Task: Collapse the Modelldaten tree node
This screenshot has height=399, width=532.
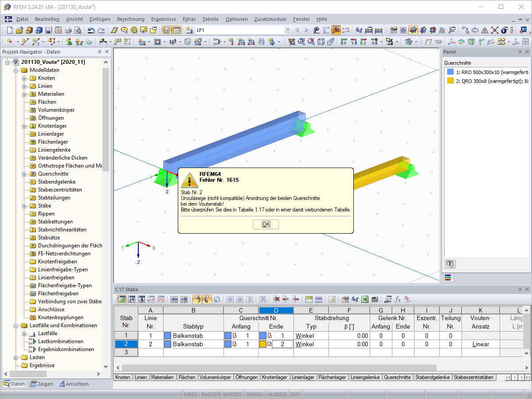Action: tap(16, 70)
